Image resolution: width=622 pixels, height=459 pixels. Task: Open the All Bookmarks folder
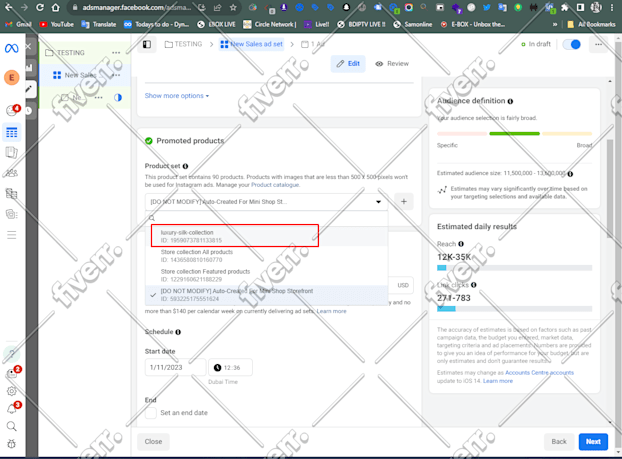pos(592,24)
